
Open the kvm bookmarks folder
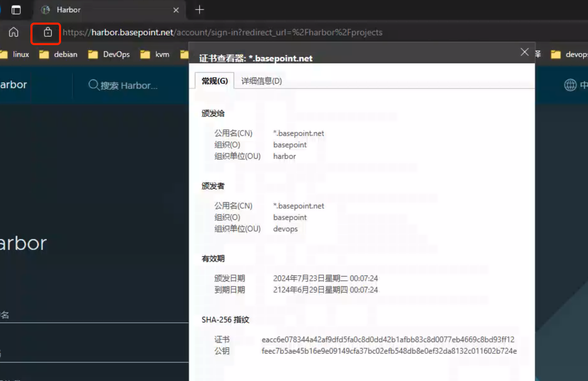(155, 54)
